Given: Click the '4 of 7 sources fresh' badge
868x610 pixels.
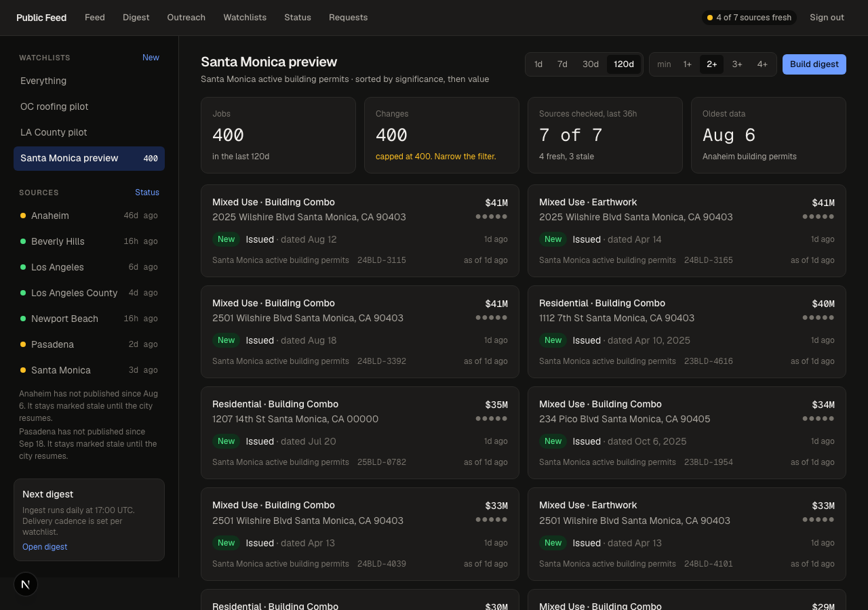Looking at the screenshot, I should coord(749,18).
